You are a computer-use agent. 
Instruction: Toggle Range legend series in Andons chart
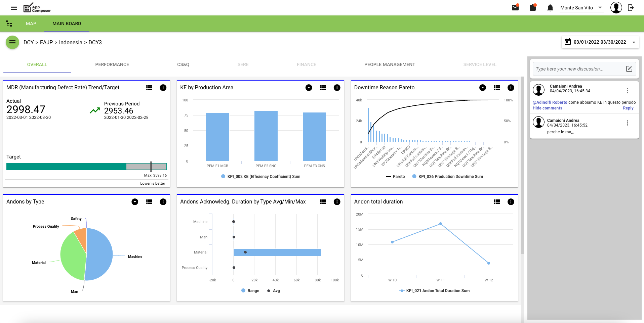250,291
